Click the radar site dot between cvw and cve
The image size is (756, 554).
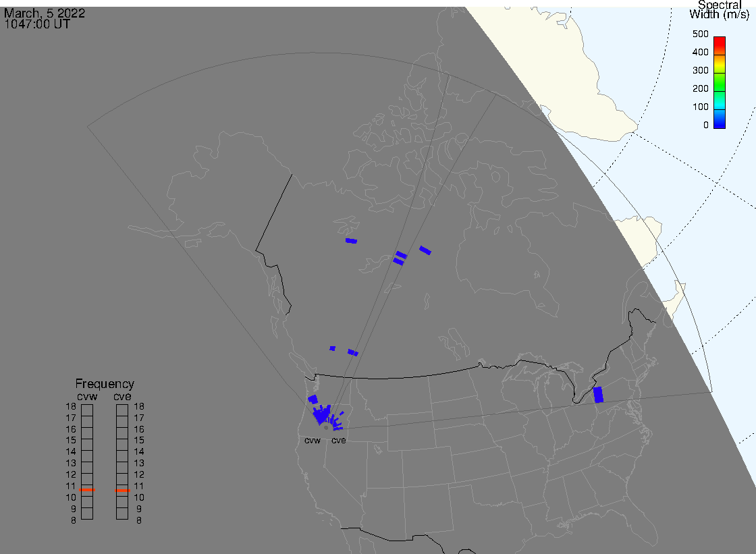coord(326,428)
